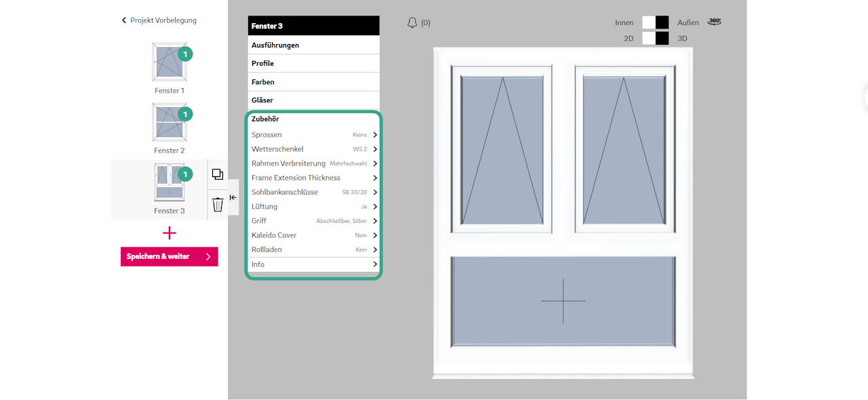This screenshot has height=400, width=868.
Task: Toggle the 2D/3D view switch
Action: click(655, 39)
